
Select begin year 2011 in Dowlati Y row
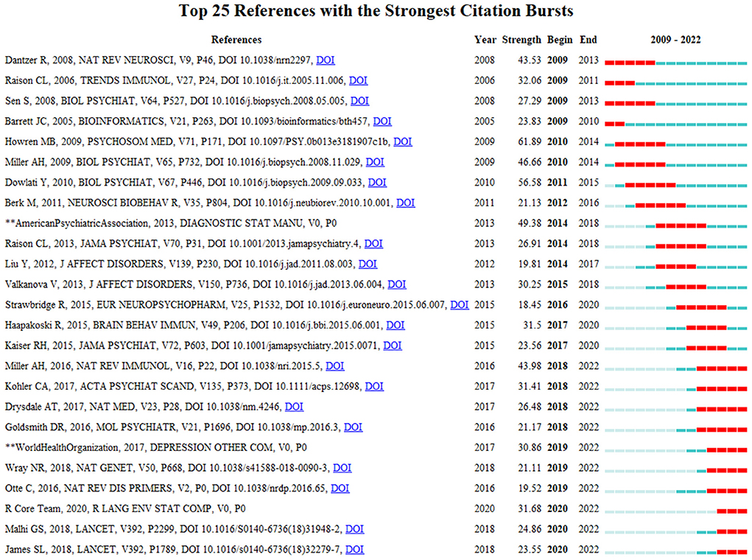(x=558, y=182)
